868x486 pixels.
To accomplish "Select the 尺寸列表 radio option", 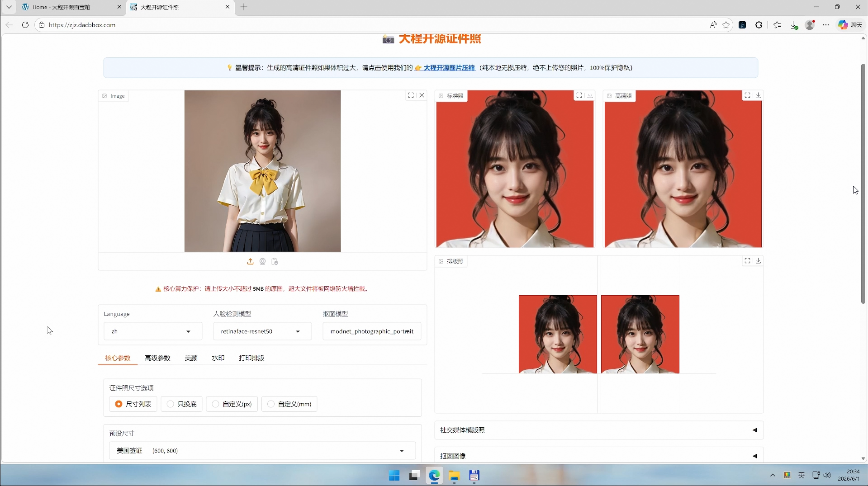I will [x=133, y=404].
